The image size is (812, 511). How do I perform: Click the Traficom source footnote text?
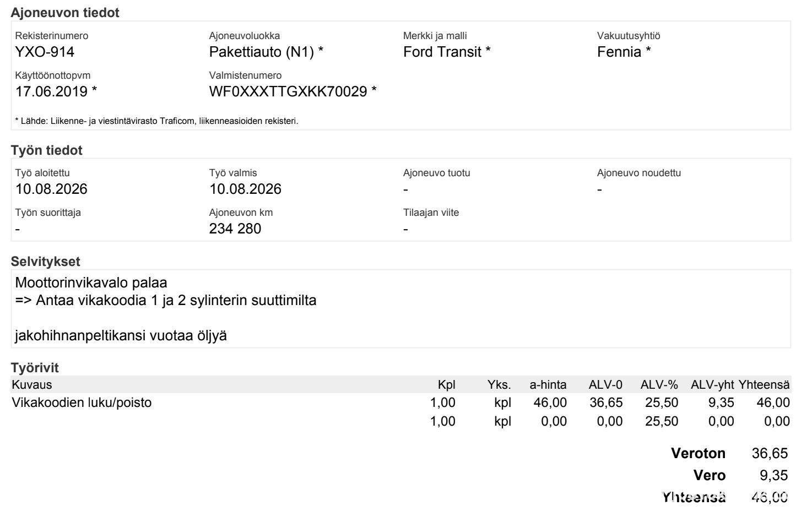[156, 121]
